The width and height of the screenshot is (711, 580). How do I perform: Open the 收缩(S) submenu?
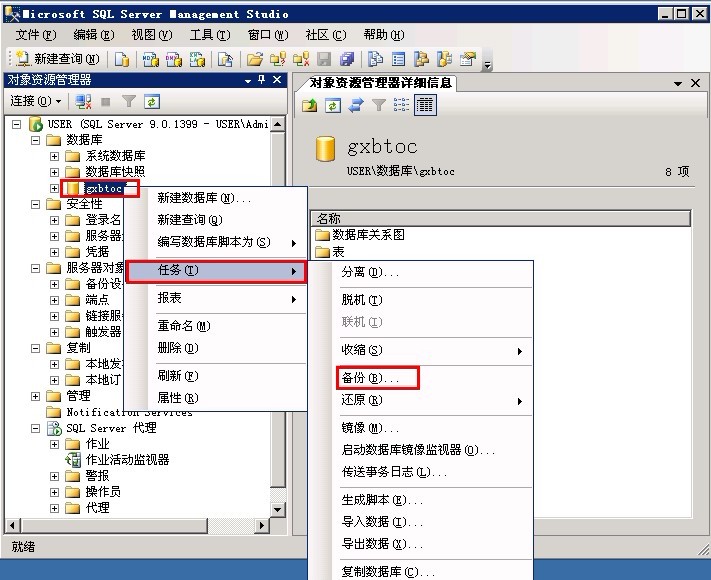tap(420, 350)
